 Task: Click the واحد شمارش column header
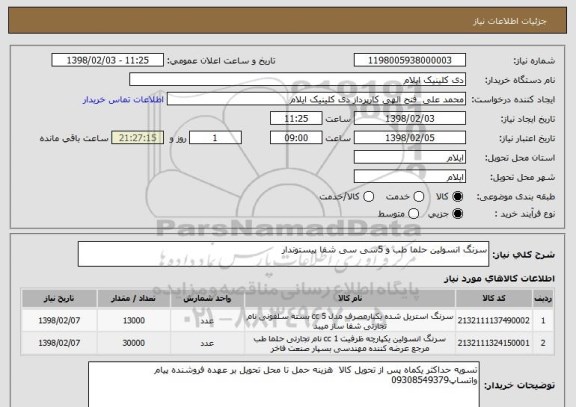coord(207,298)
